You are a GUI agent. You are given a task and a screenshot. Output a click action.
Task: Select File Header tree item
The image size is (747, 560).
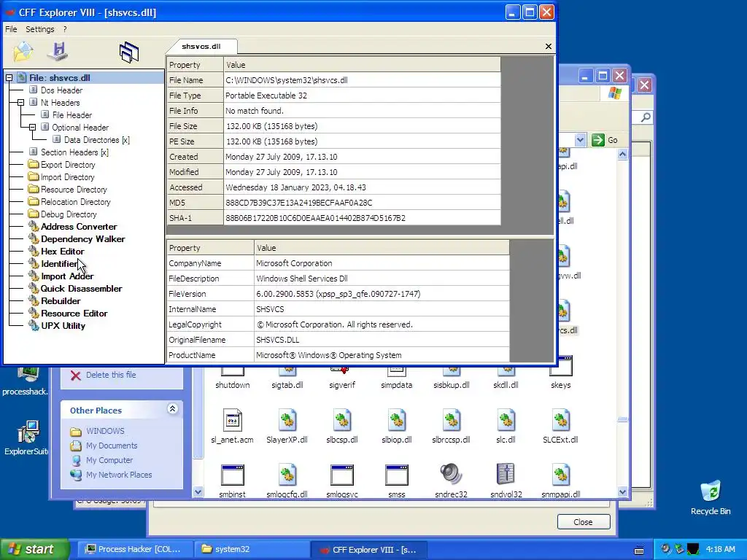[72, 114]
